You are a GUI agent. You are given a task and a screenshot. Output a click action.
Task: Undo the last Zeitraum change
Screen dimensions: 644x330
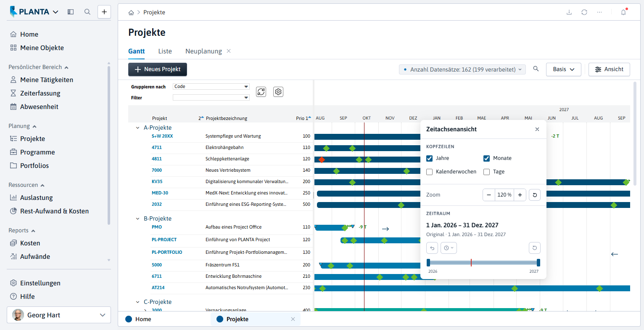click(432, 248)
